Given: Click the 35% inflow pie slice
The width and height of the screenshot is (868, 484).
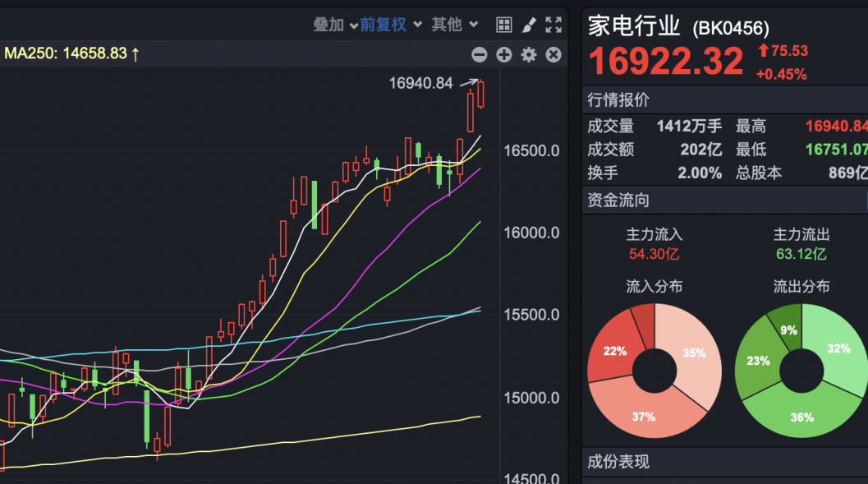Looking at the screenshot, I should tap(694, 353).
